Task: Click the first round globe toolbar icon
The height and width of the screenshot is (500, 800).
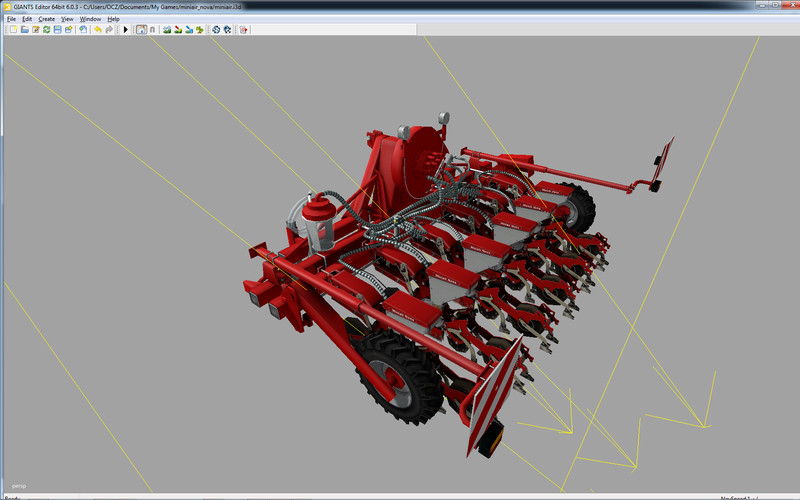Action: (216, 30)
